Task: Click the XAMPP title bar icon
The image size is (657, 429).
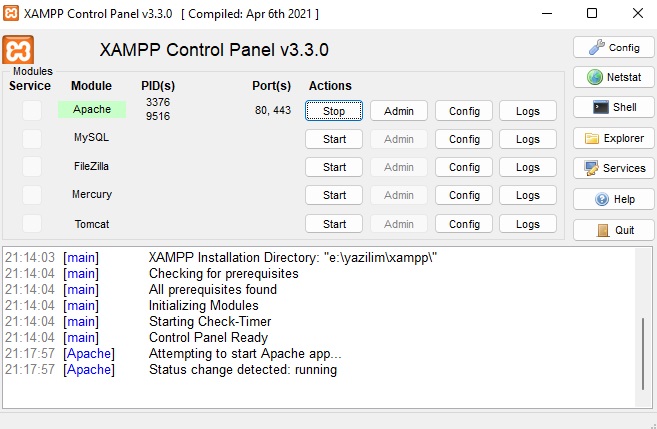Action: click(x=11, y=13)
